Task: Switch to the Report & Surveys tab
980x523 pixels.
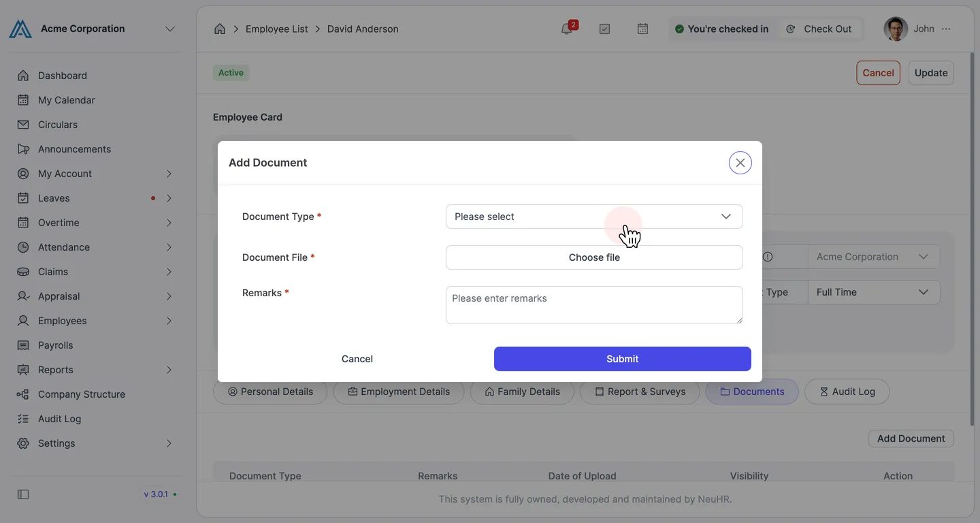Action: pyautogui.click(x=640, y=392)
